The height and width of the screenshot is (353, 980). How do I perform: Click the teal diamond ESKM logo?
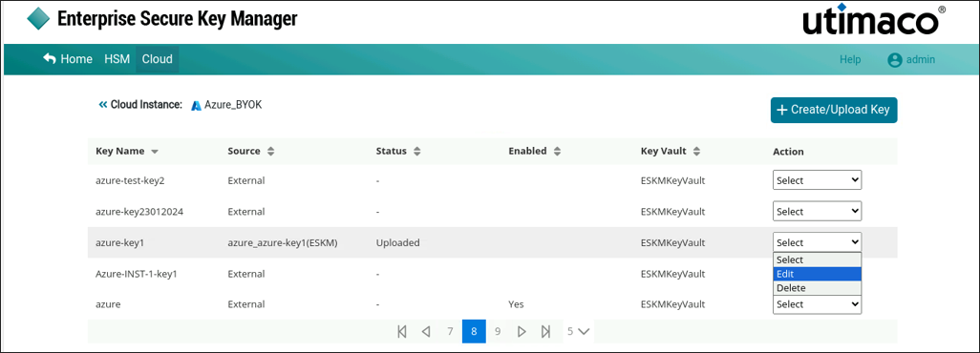tap(38, 18)
